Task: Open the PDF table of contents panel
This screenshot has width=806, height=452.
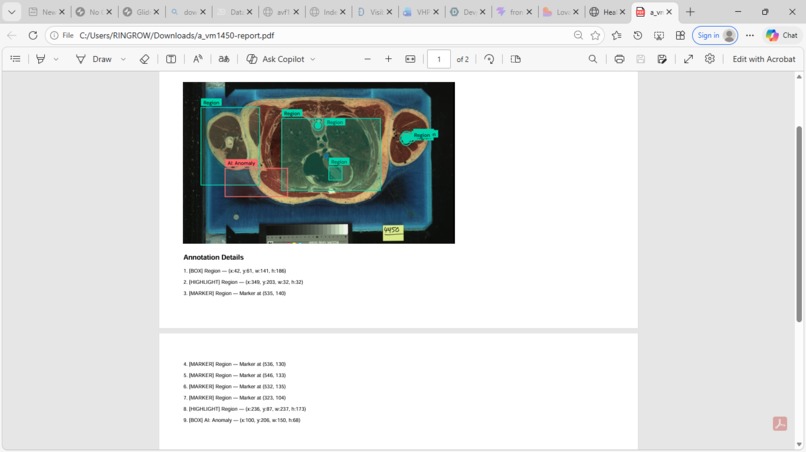Action: 15,59
